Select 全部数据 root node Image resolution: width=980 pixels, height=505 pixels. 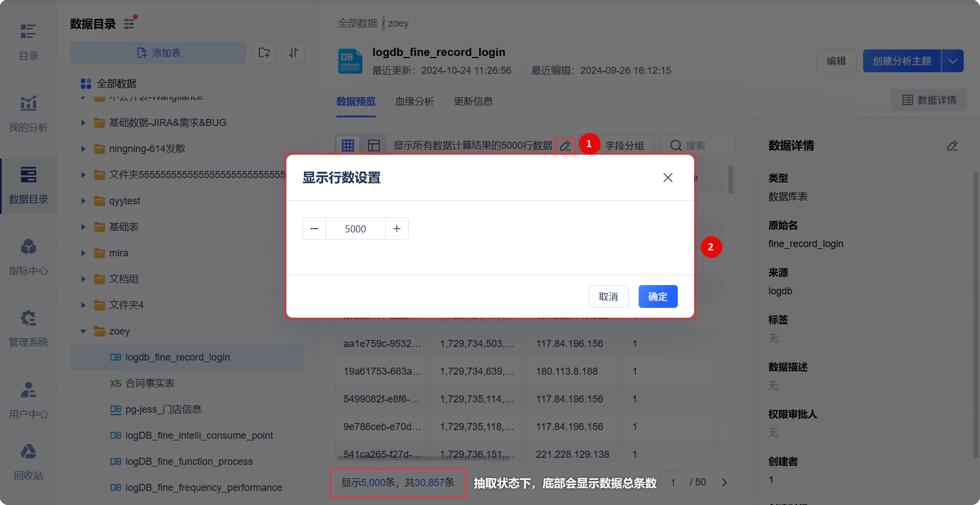109,84
